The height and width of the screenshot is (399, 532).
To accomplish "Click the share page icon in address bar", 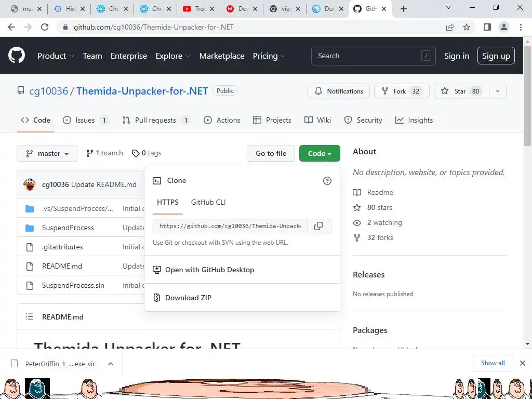I will tap(450, 27).
